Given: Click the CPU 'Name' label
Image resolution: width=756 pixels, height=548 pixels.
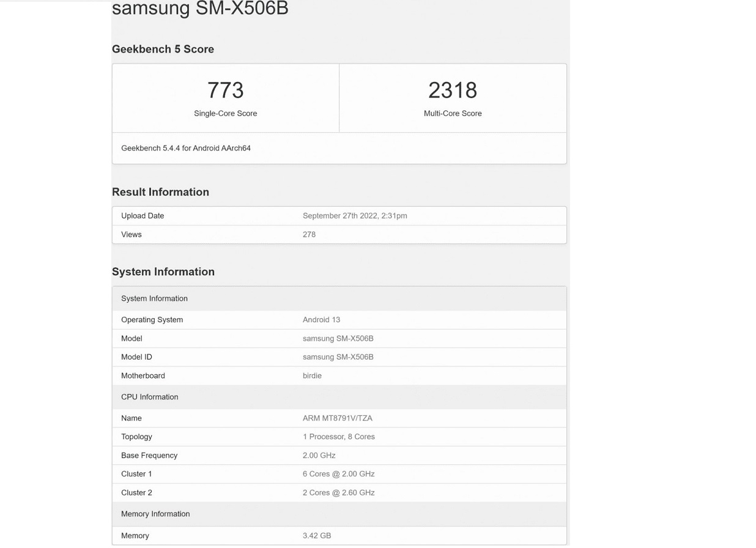Looking at the screenshot, I should [x=132, y=418].
